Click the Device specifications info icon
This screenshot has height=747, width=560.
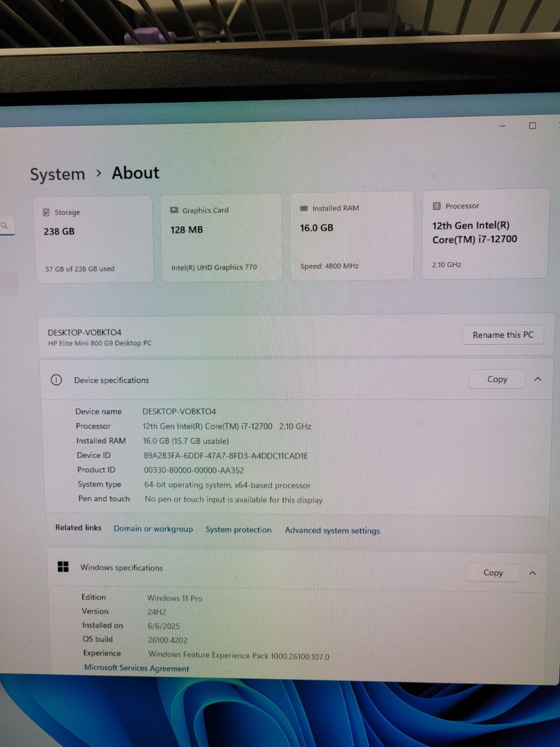56,380
